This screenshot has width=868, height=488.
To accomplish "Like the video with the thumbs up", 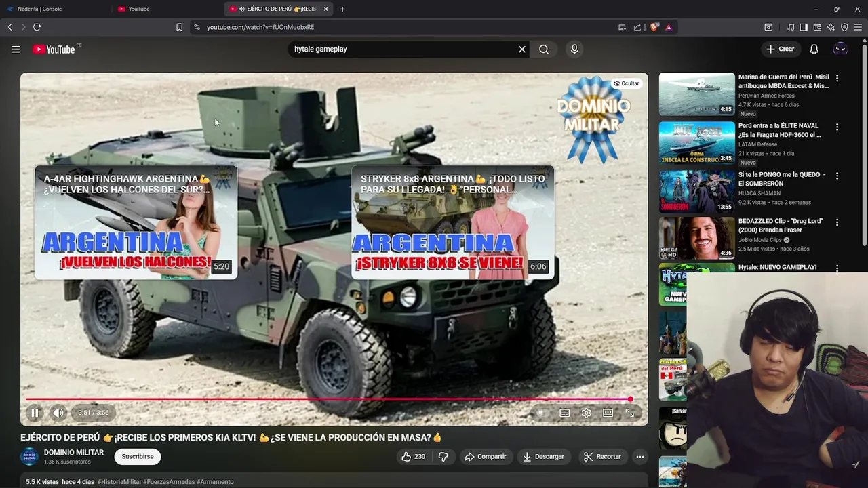I will pos(413,457).
